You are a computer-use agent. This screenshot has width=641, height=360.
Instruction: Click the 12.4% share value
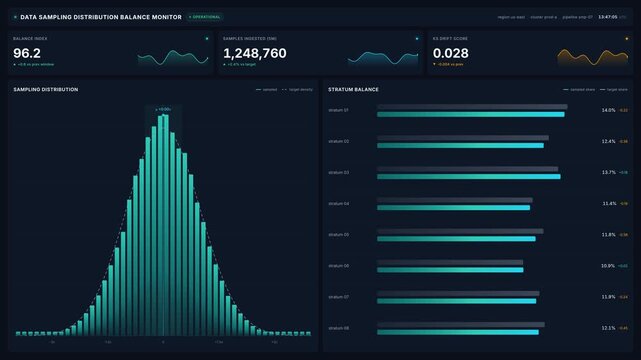[608, 141]
